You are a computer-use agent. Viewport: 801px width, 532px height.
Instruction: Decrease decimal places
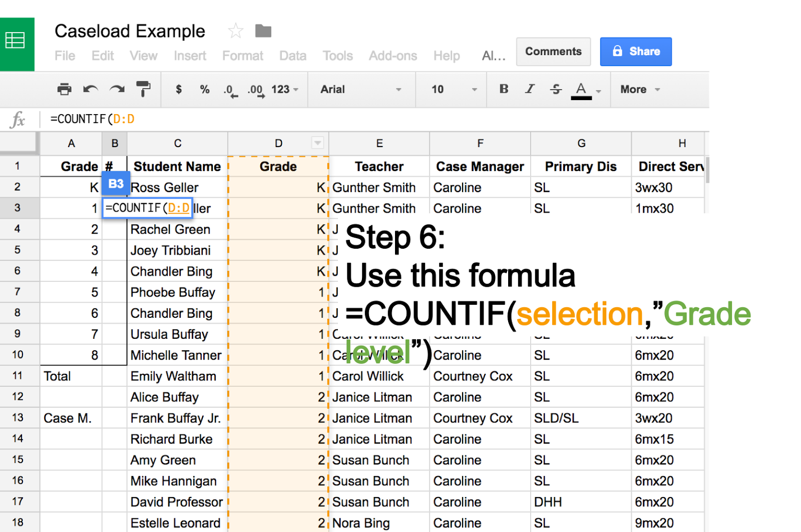click(229, 89)
